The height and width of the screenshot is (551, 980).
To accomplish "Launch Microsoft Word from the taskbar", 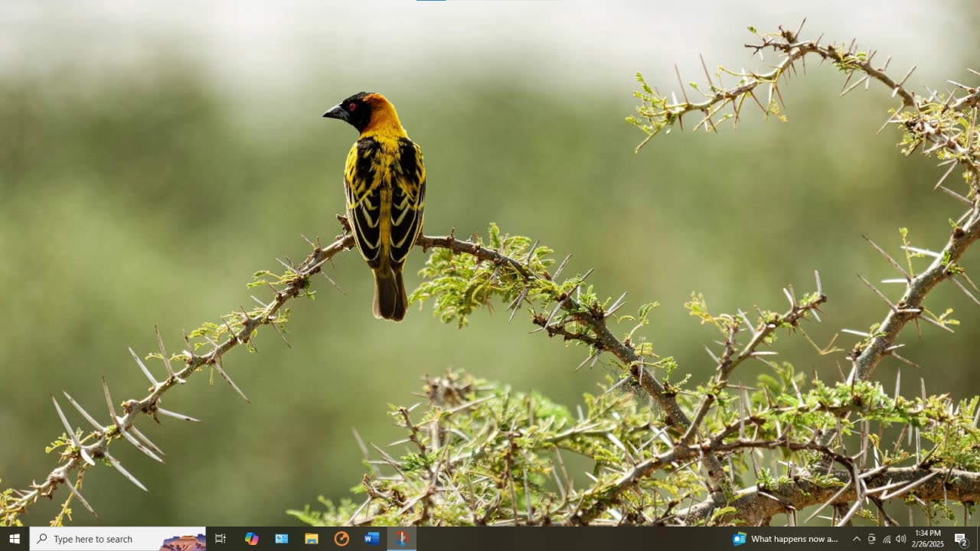I will (x=371, y=539).
